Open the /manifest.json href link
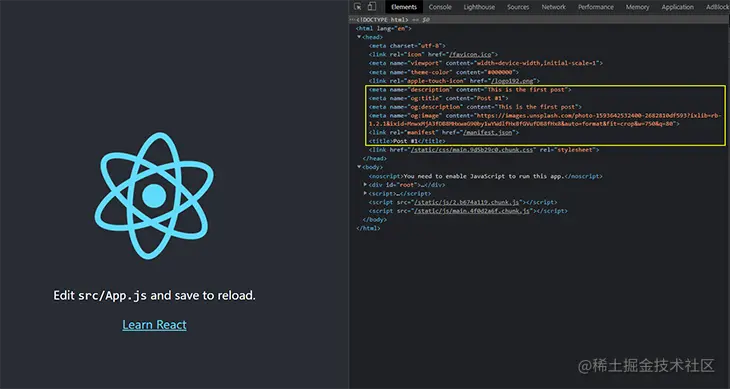 487,133
